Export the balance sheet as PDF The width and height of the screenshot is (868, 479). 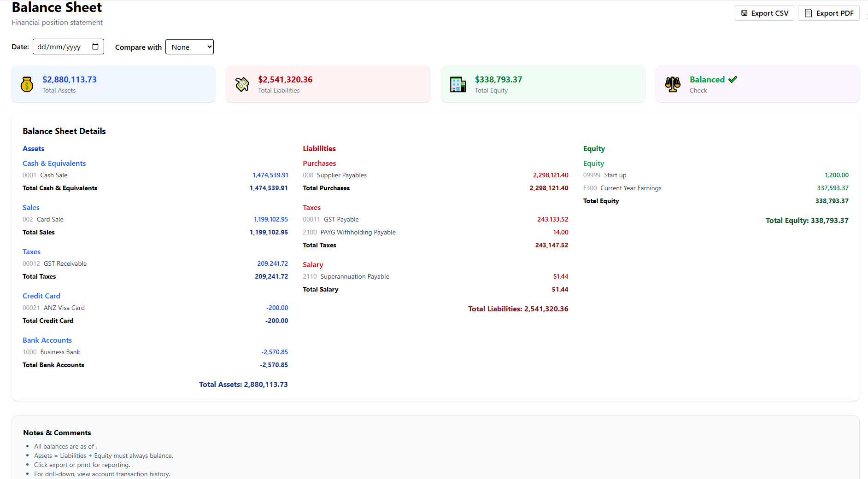[x=828, y=13]
